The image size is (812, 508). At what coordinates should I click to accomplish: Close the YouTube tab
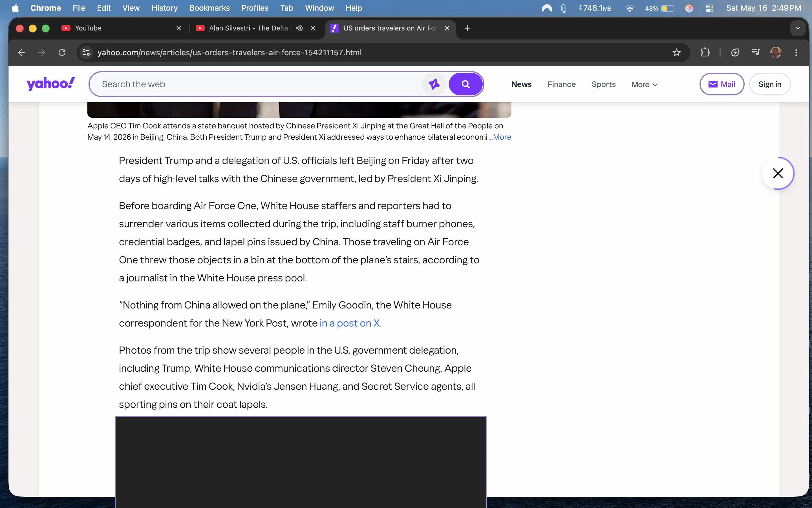pos(179,28)
